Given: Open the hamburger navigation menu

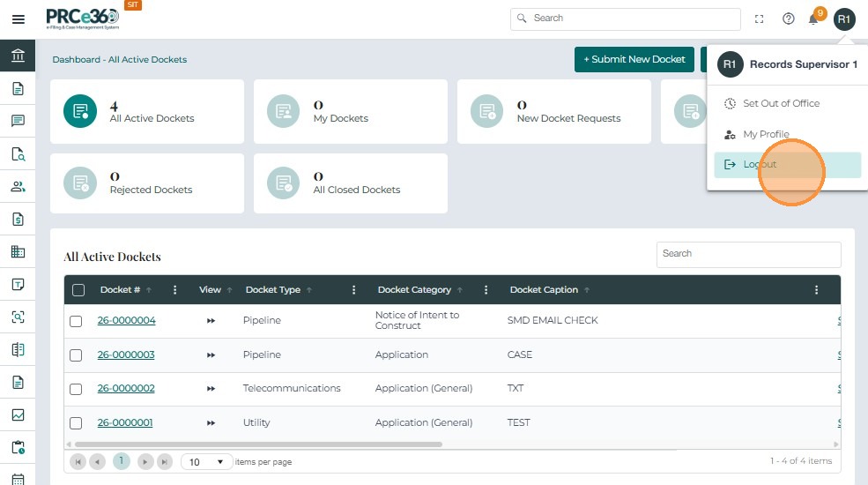Looking at the screenshot, I should coord(18,19).
